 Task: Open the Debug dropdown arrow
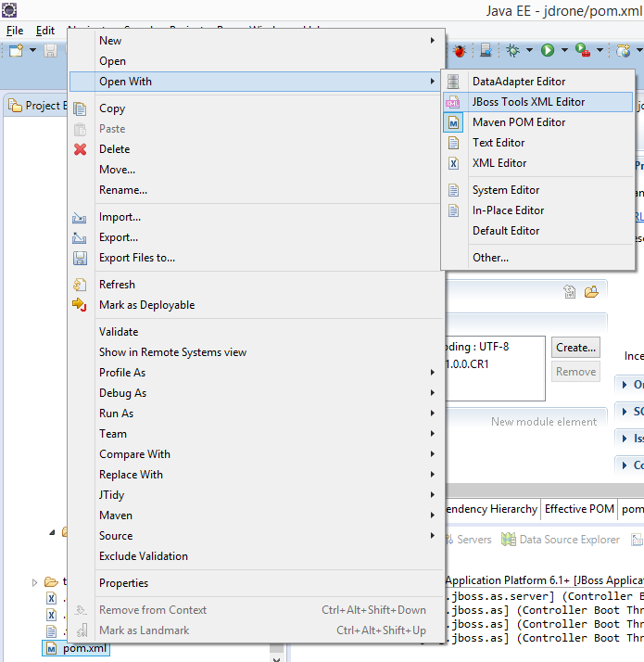coord(529,50)
